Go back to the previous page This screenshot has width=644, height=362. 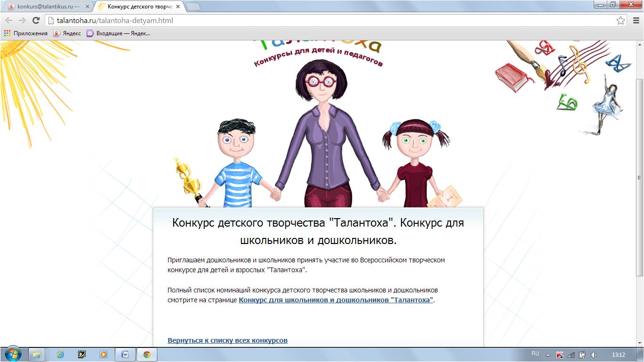click(8, 21)
